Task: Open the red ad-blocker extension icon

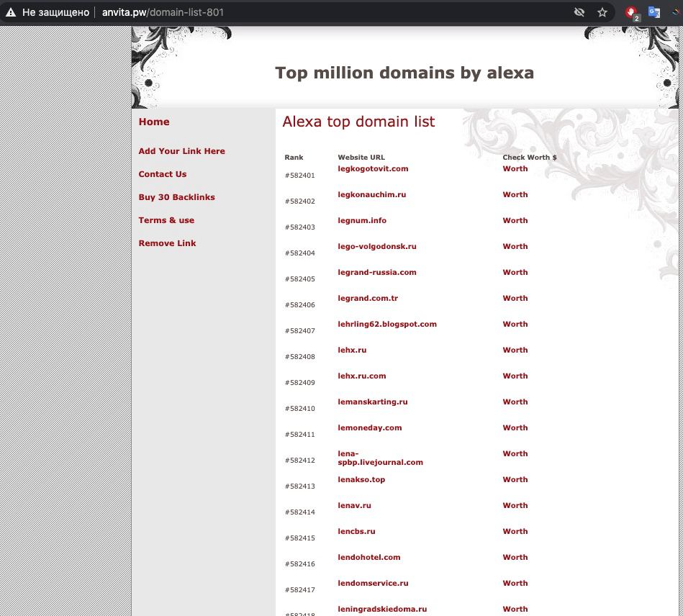Action: [x=631, y=13]
